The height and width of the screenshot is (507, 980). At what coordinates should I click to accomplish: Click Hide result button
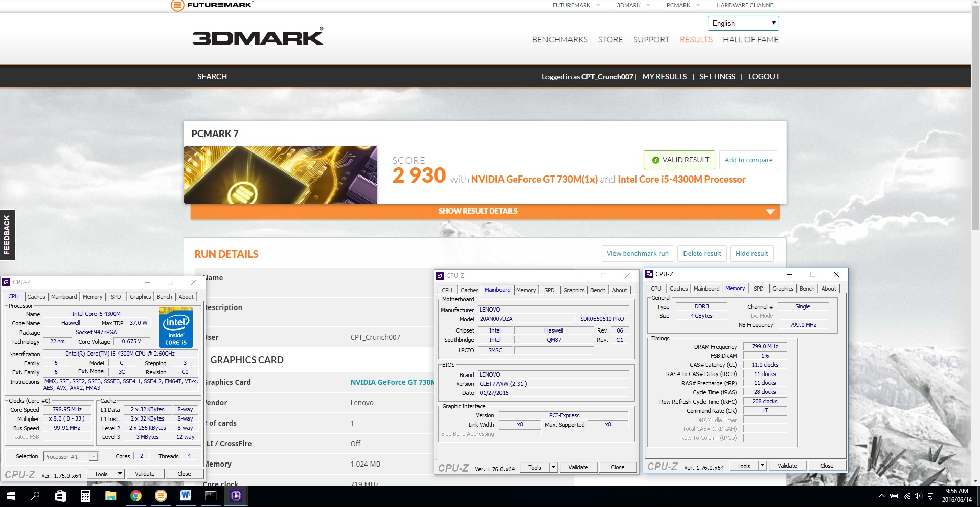coord(751,253)
